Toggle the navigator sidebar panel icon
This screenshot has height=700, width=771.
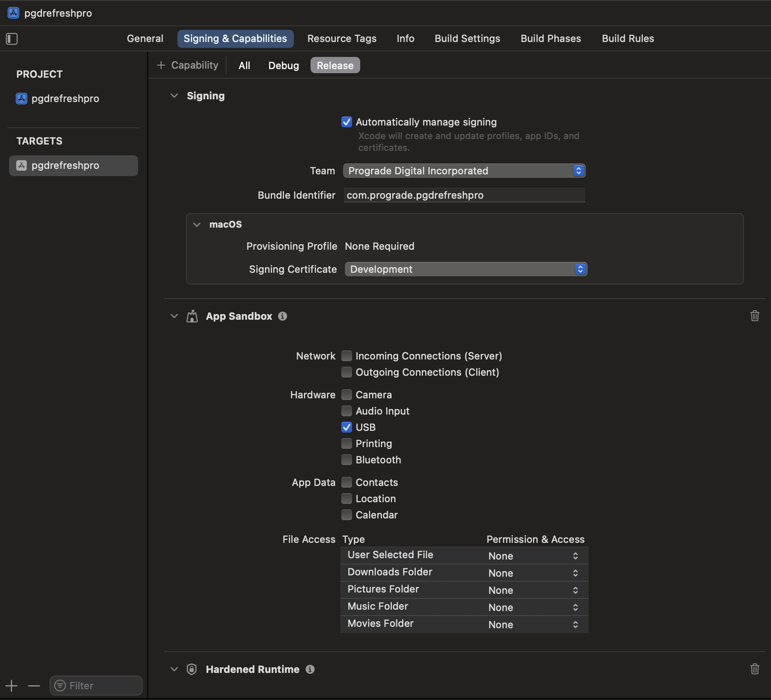click(x=12, y=39)
